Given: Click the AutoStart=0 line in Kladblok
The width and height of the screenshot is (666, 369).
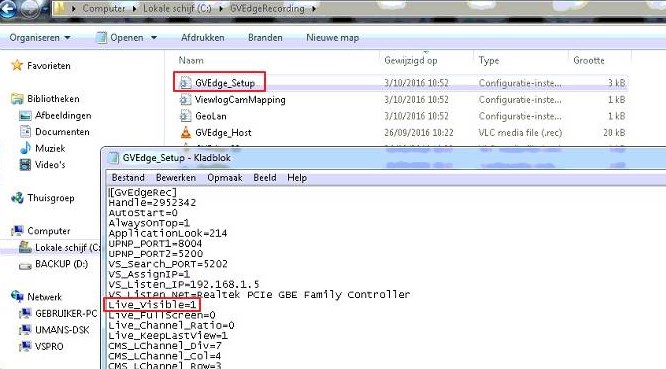Looking at the screenshot, I should click(x=143, y=213).
